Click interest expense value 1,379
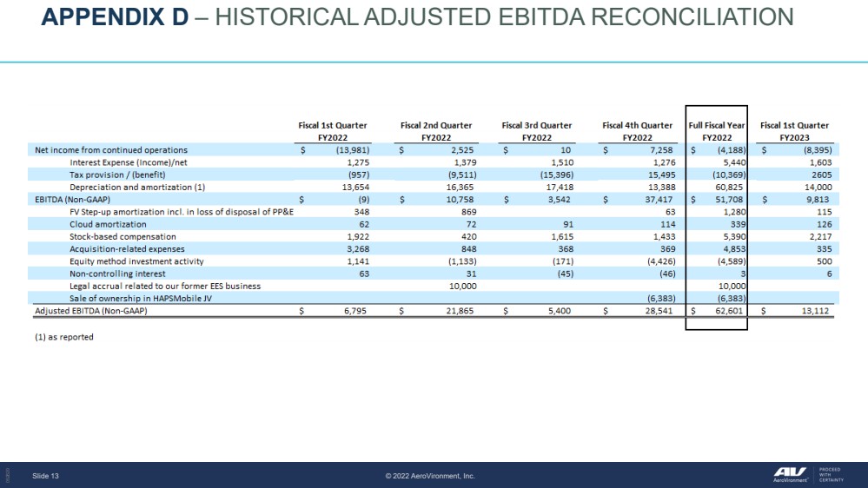868x488 pixels. click(463, 162)
